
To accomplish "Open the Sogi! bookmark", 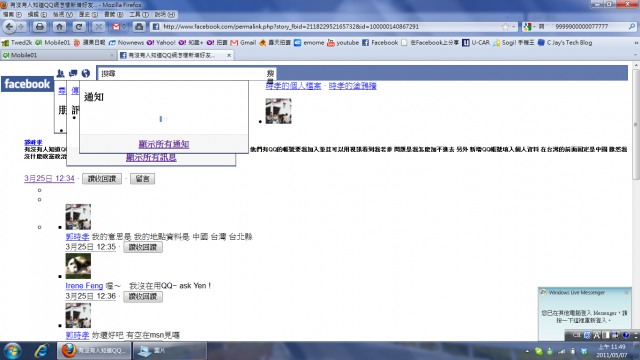I will tap(513, 42).
